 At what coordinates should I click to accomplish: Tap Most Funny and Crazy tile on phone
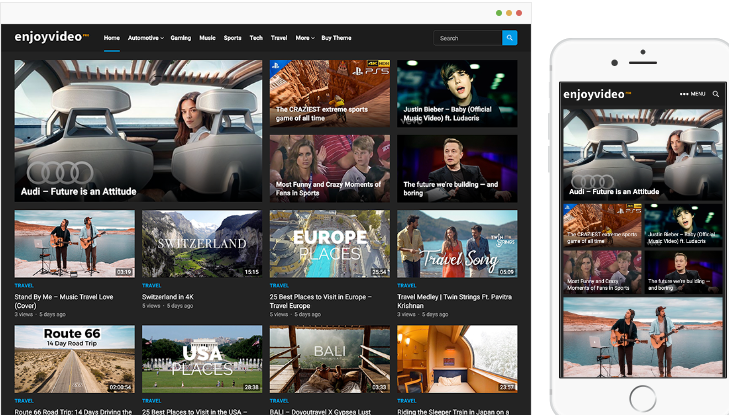coord(602,272)
